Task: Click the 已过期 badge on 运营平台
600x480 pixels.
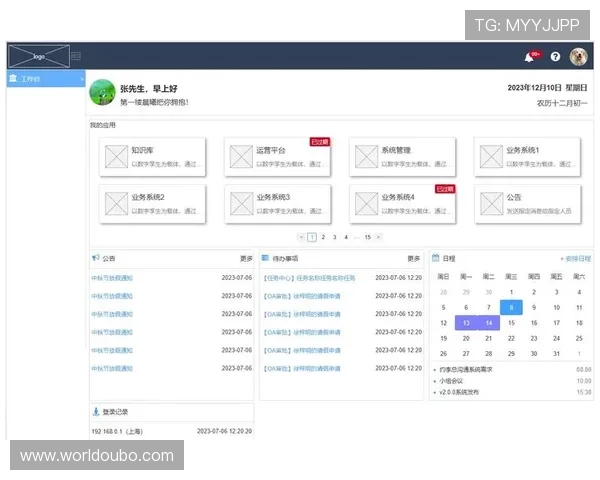Action: (320, 142)
